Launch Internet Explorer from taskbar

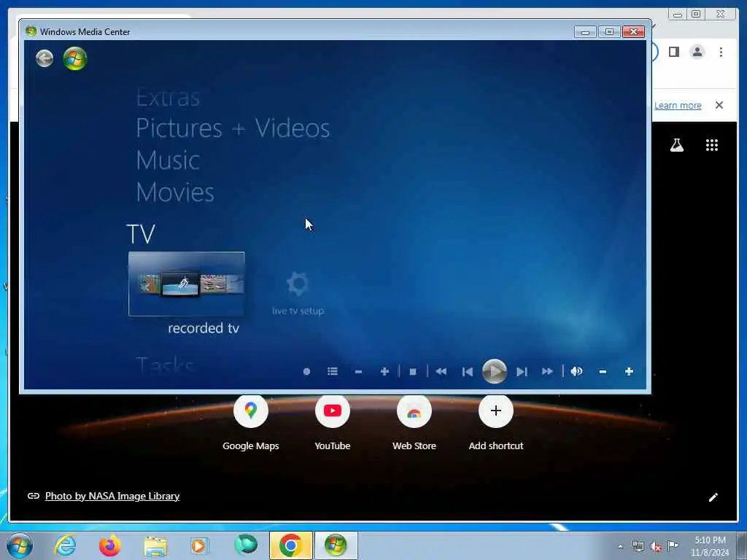point(65,545)
